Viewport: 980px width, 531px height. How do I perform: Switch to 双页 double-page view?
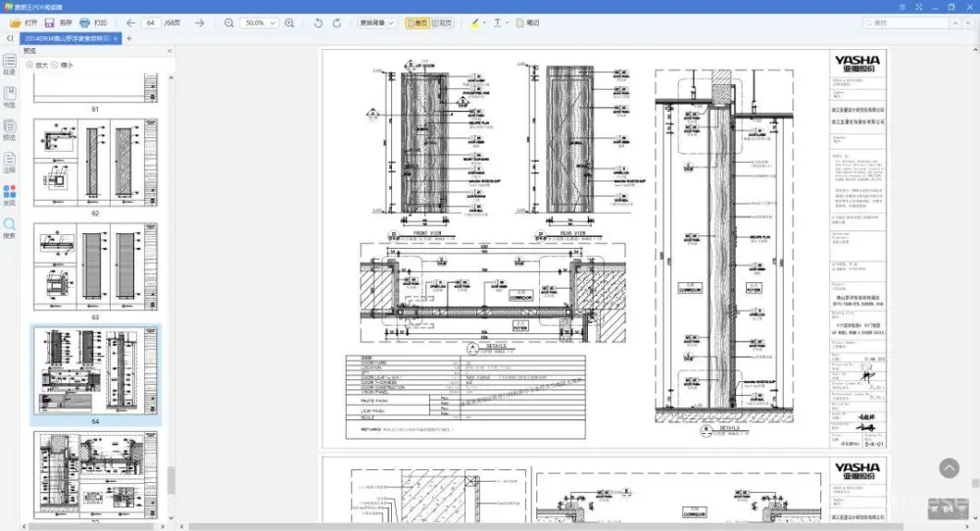tap(442, 22)
